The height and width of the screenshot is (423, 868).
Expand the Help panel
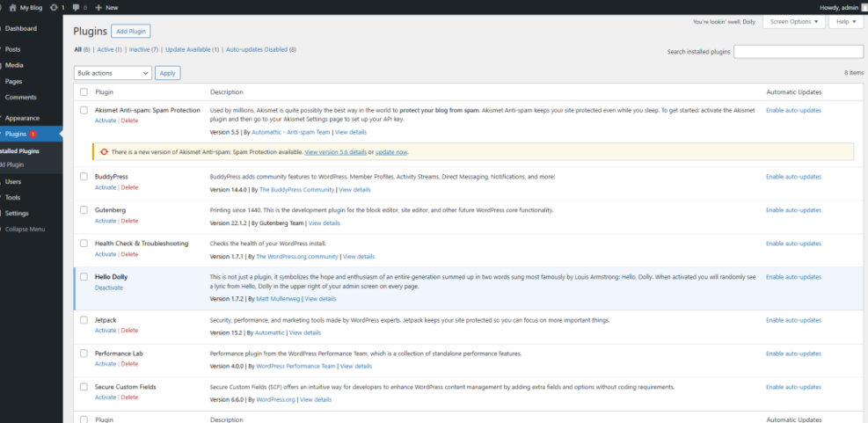(x=846, y=22)
